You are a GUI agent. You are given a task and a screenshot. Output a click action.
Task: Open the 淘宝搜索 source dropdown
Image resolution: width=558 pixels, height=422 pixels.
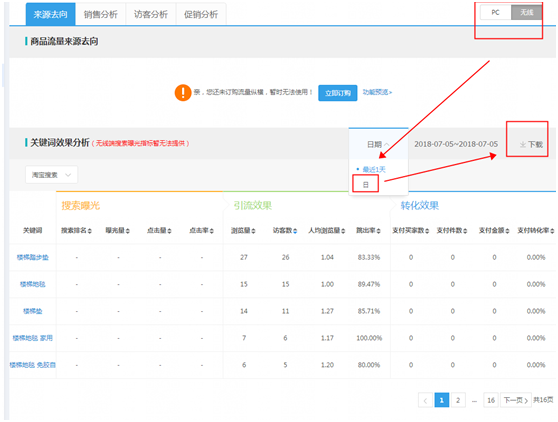pyautogui.click(x=51, y=175)
